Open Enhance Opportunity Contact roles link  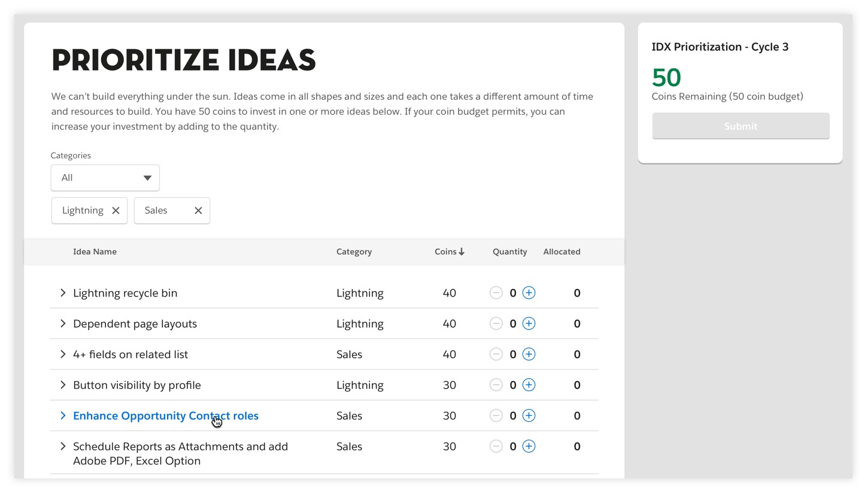[166, 416]
